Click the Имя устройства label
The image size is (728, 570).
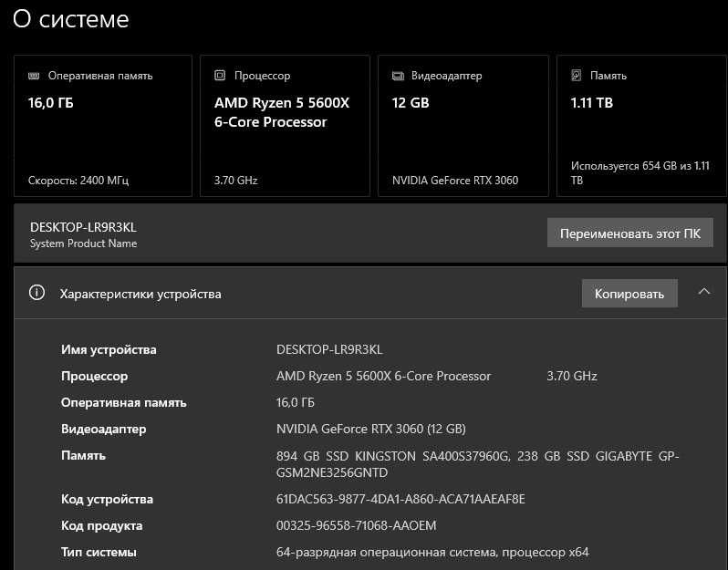pos(109,349)
